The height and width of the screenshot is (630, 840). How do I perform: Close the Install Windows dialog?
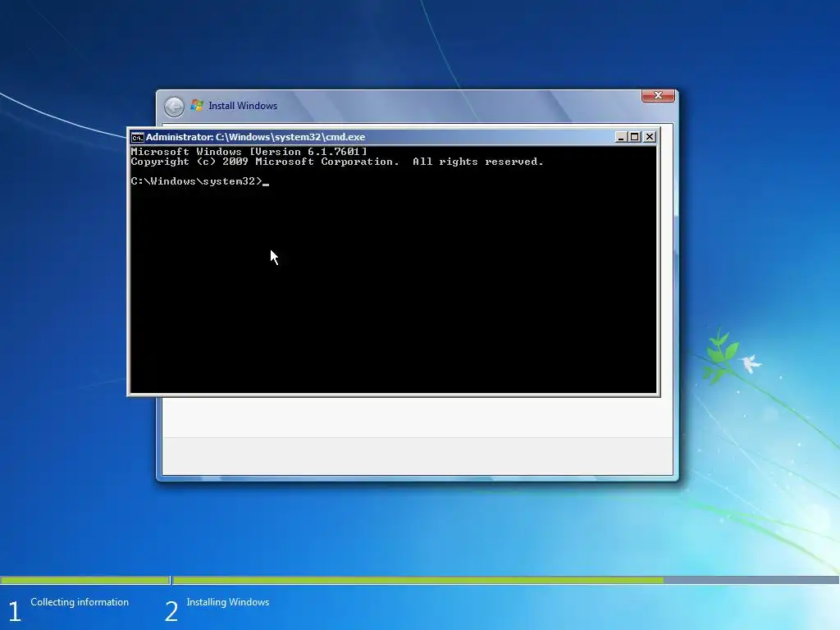tap(658, 95)
